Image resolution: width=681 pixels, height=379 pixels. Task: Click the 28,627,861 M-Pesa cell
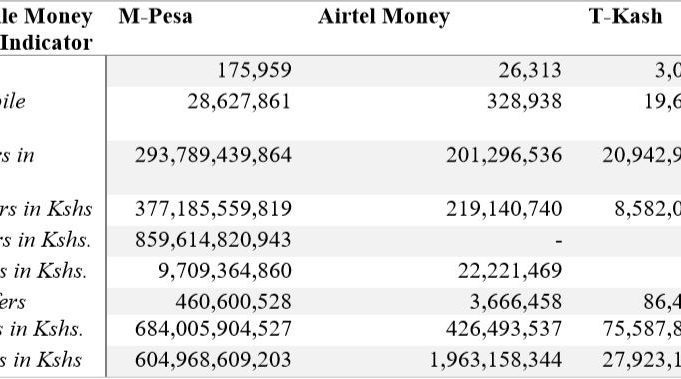(239, 102)
